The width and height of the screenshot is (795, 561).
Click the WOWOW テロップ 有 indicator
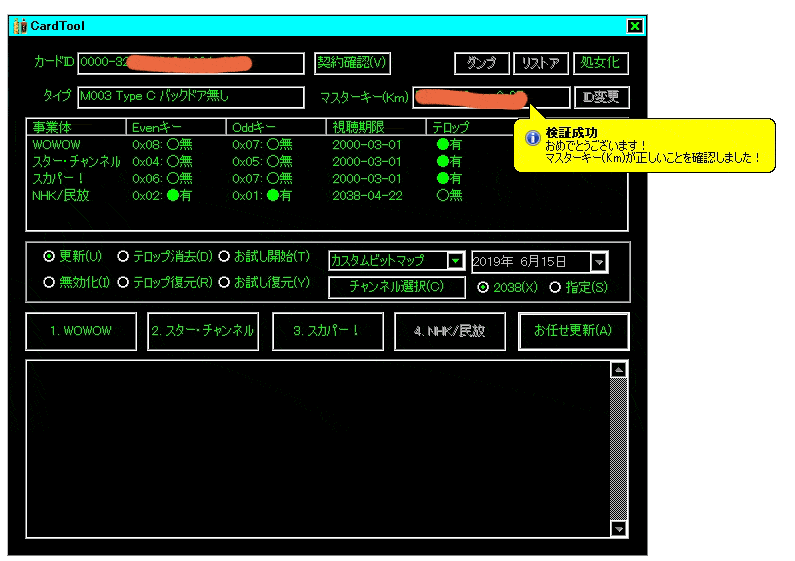(449, 145)
